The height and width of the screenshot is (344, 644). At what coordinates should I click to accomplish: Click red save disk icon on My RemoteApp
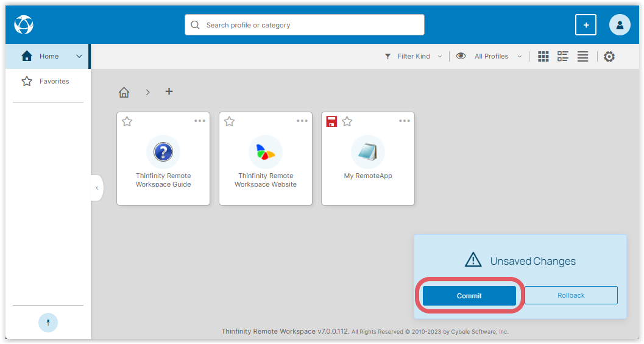pyautogui.click(x=331, y=121)
